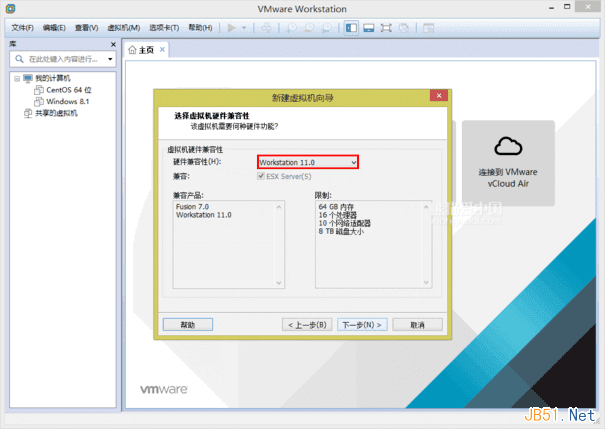
Task: Click limitations list scroll up arrow
Action: (426, 207)
